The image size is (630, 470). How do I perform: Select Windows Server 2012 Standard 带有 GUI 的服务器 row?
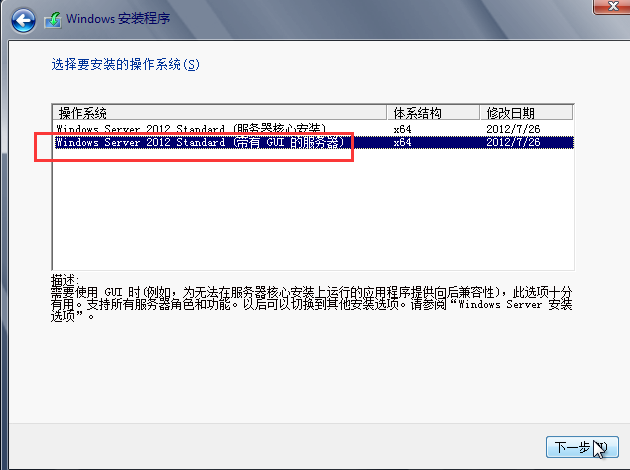(313, 142)
